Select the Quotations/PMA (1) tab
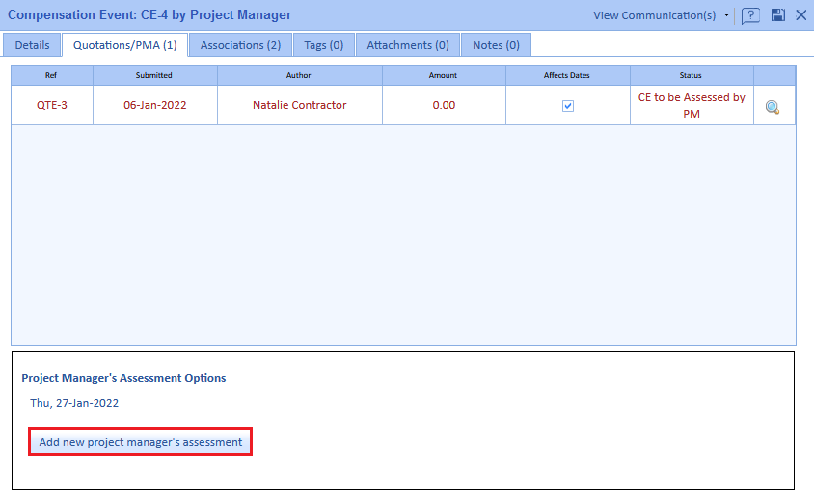 point(124,45)
